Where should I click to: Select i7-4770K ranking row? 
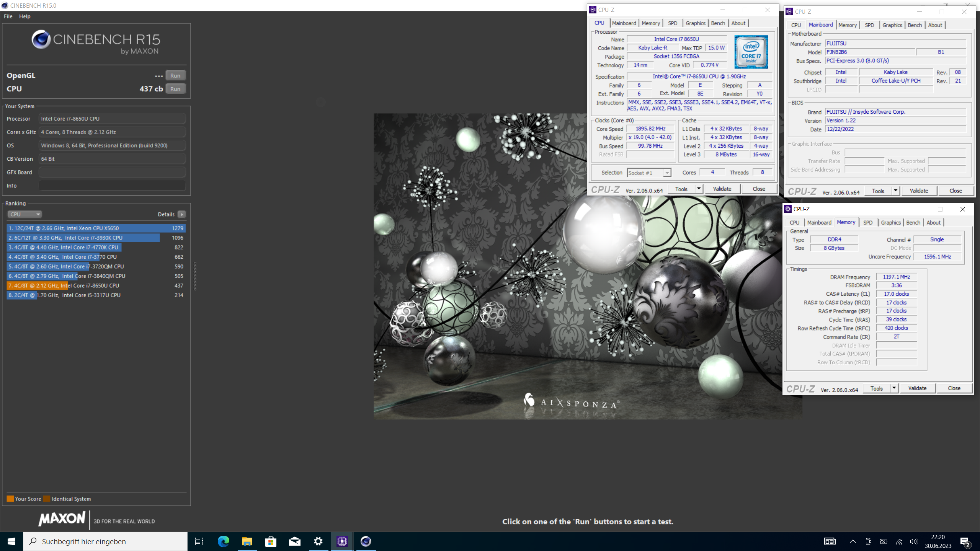(x=96, y=247)
